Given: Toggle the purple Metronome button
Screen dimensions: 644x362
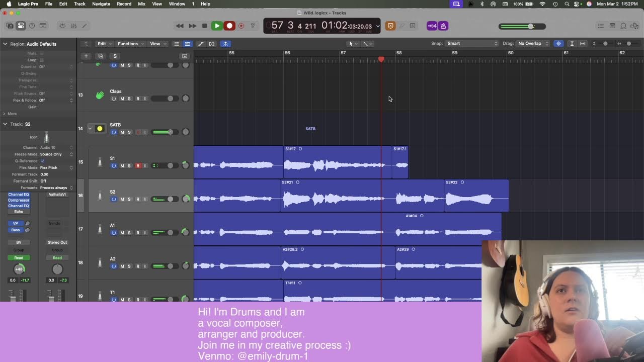Looking at the screenshot, I should (x=443, y=26).
